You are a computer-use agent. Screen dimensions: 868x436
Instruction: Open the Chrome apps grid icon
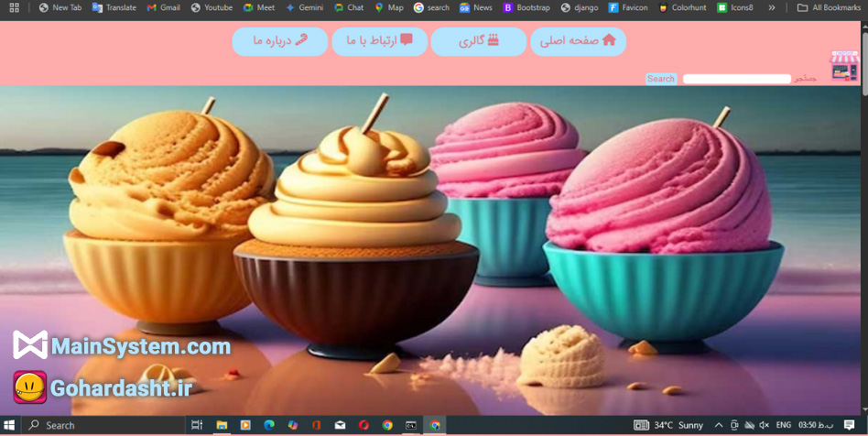click(15, 7)
